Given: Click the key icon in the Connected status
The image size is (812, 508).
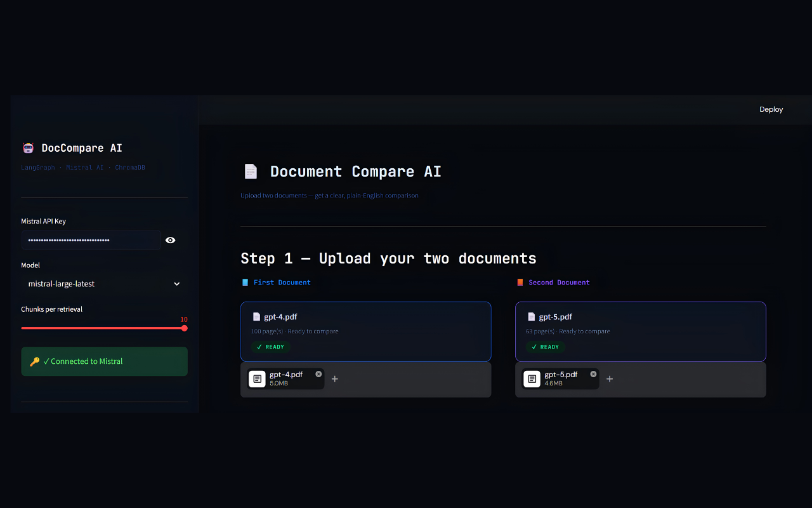Looking at the screenshot, I should point(35,361).
